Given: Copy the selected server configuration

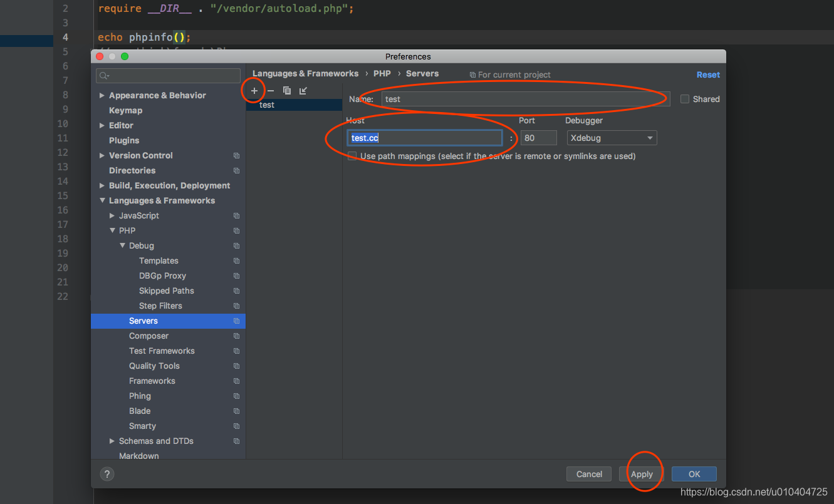Looking at the screenshot, I should click(x=287, y=91).
